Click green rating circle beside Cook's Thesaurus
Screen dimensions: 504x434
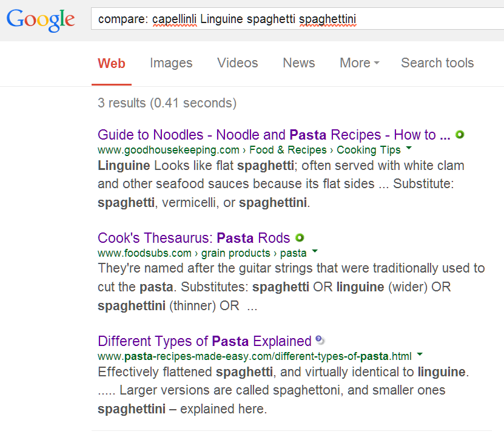(300, 238)
